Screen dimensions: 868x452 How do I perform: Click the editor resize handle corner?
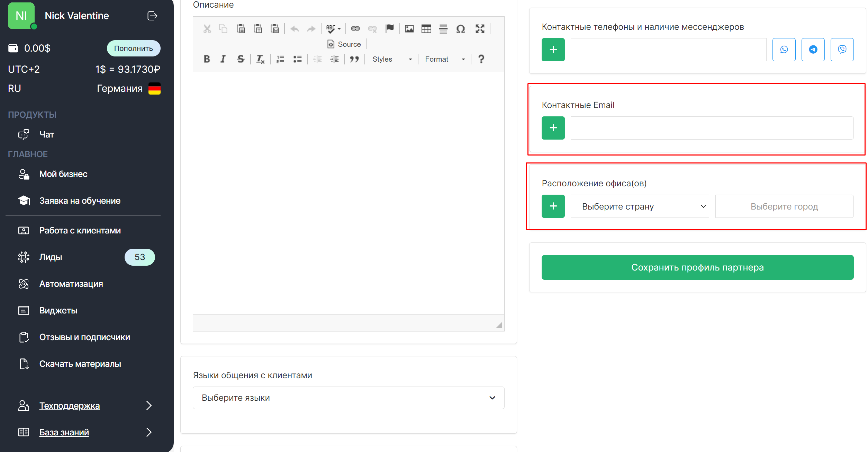point(499,325)
